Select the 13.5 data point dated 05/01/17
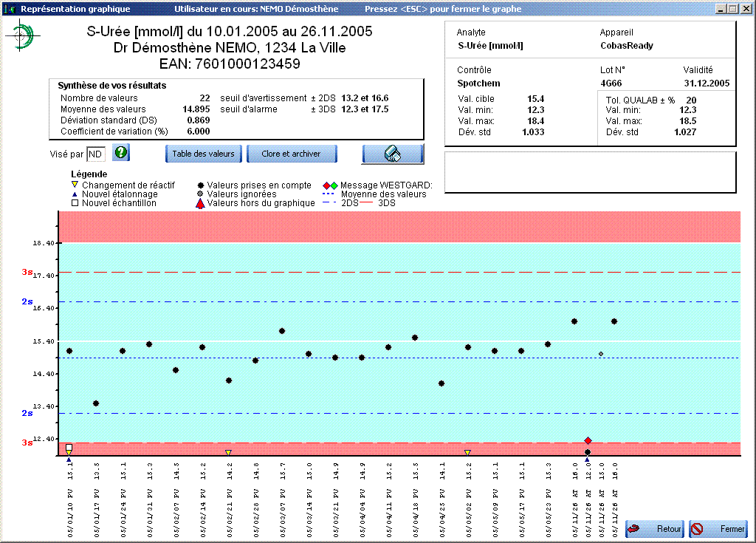This screenshot has height=543, width=756. (96, 403)
